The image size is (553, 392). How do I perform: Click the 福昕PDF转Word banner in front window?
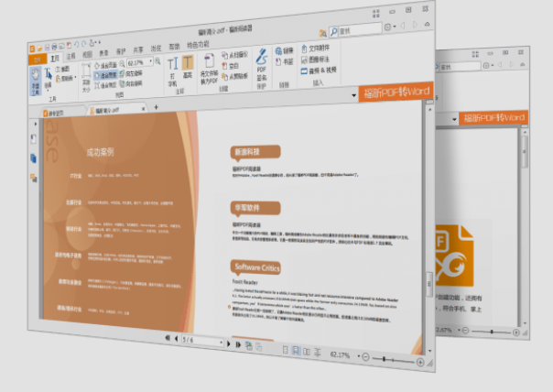tap(396, 93)
